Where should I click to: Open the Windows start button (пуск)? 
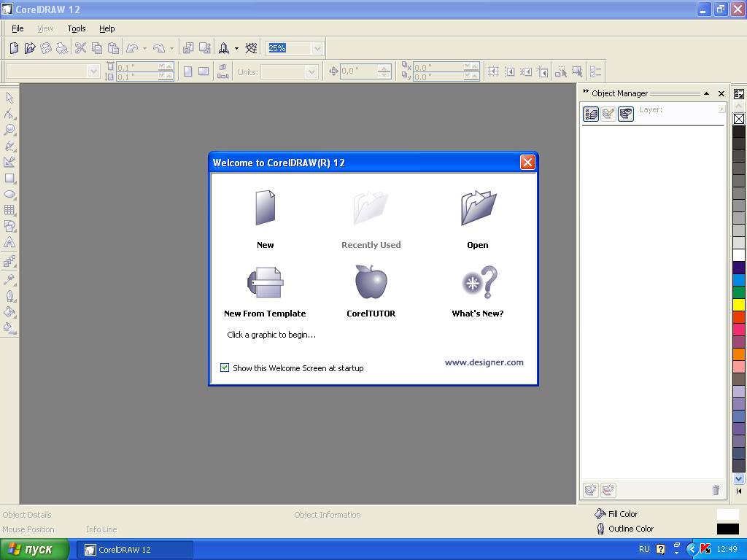[34, 550]
